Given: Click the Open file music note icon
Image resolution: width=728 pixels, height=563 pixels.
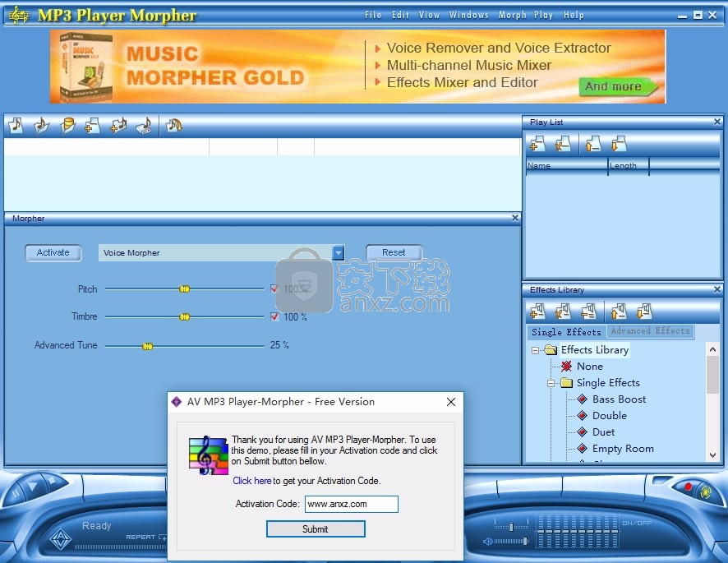Looking at the screenshot, I should pyautogui.click(x=16, y=126).
